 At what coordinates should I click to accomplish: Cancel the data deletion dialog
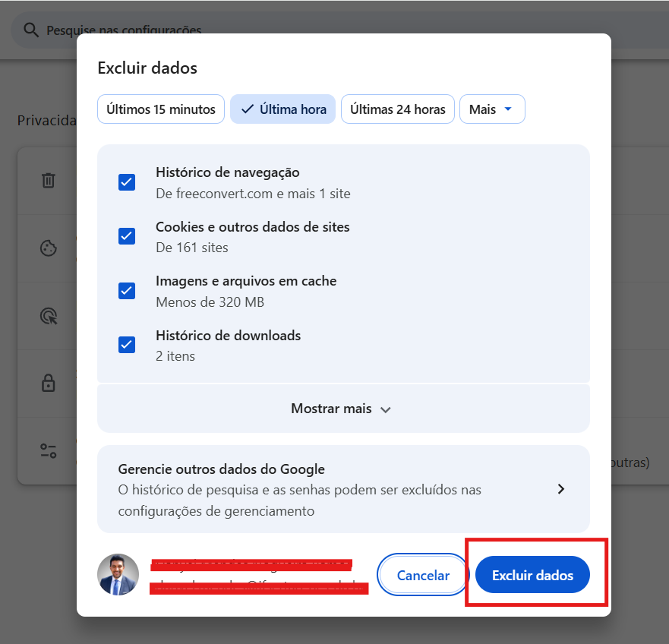pos(423,575)
